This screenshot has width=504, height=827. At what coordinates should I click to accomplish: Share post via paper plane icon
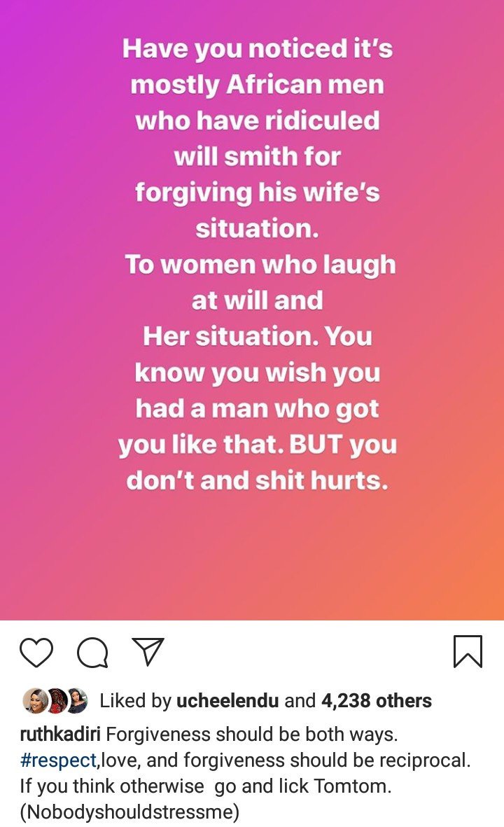[x=148, y=652]
